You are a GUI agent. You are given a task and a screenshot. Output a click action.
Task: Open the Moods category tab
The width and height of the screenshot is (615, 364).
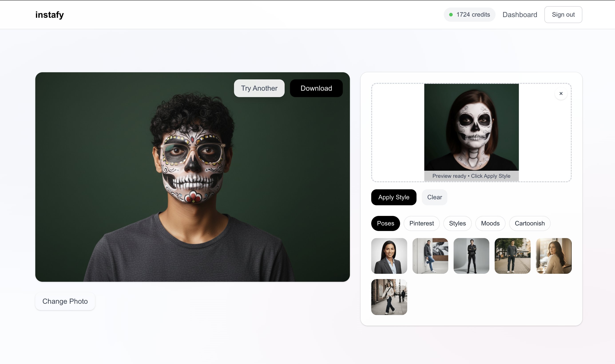tap(490, 223)
